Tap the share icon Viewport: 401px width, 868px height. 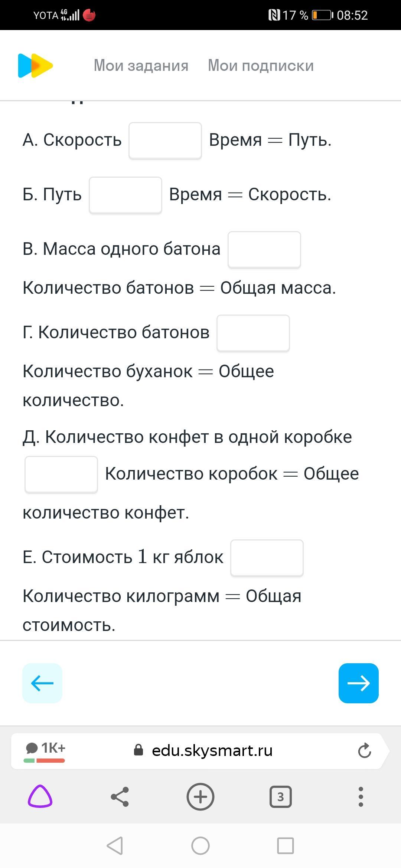click(120, 796)
